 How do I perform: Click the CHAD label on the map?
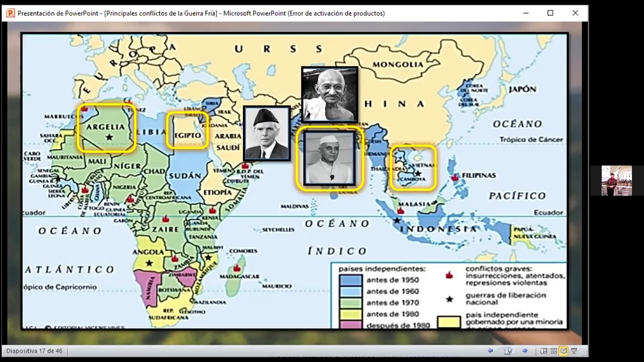155,171
